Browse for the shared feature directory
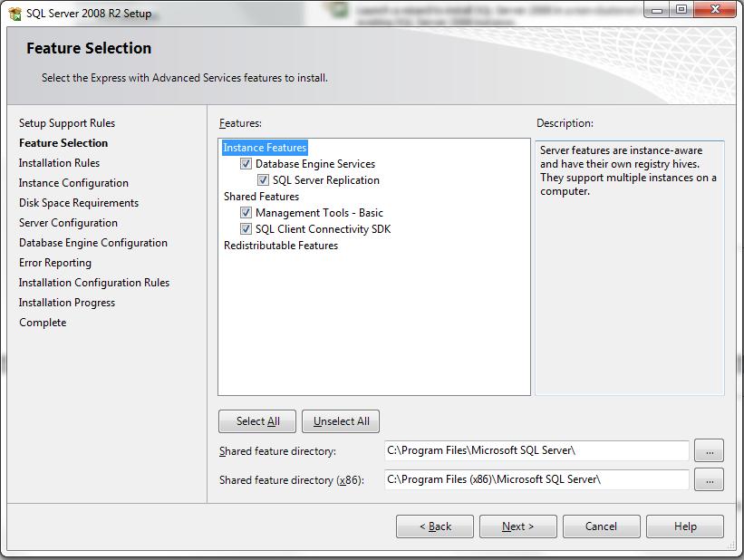744x560 pixels. point(709,451)
